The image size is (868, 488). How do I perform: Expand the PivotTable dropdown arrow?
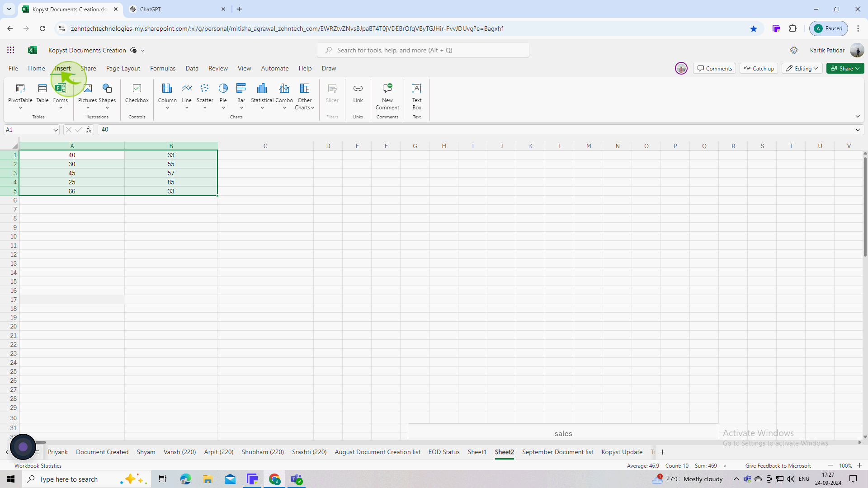(20, 108)
